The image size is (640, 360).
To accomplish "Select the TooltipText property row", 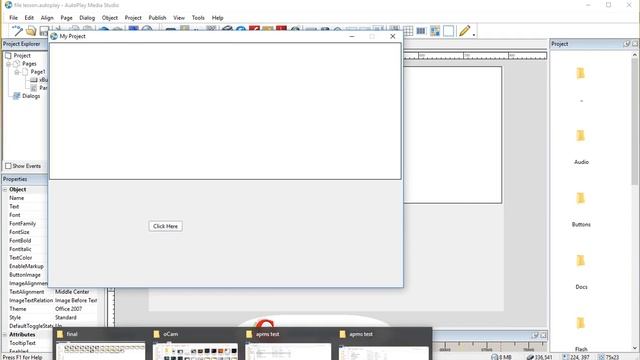I will pos(51,343).
